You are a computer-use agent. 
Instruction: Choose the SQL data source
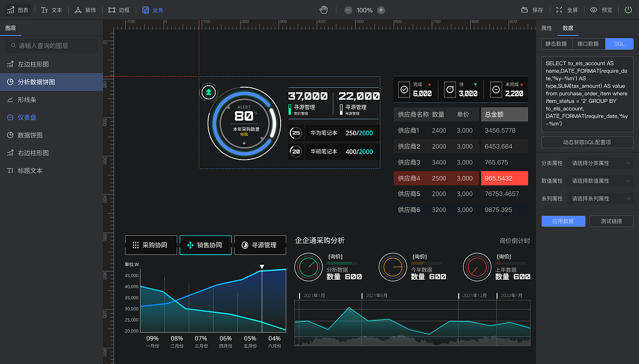point(619,44)
